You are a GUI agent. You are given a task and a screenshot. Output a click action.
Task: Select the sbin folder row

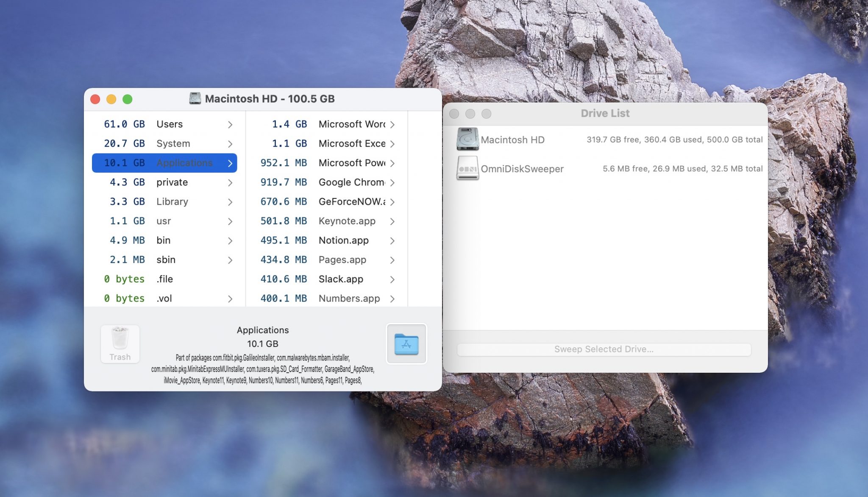click(164, 260)
